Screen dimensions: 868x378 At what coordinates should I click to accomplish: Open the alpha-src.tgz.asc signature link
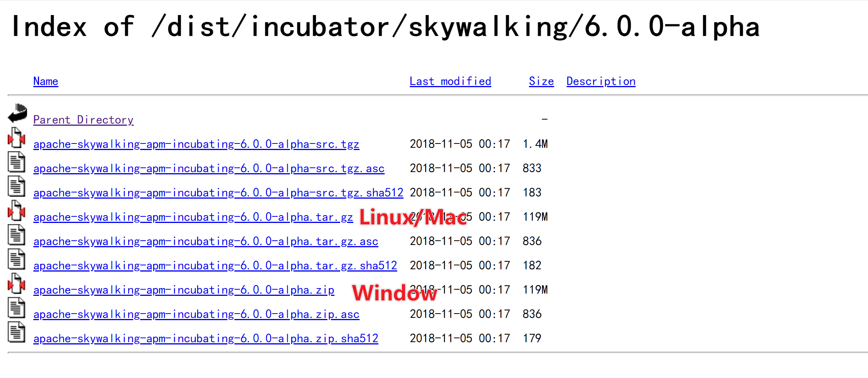click(209, 169)
